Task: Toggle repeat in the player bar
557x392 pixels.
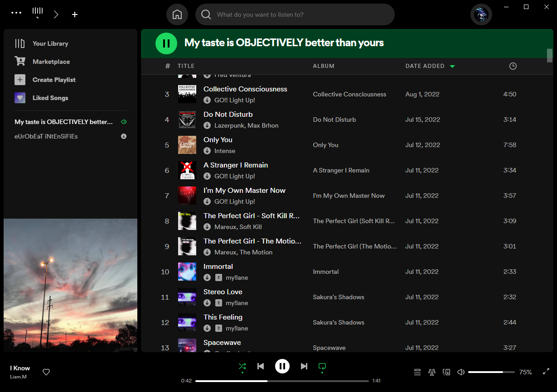Action: (322, 366)
